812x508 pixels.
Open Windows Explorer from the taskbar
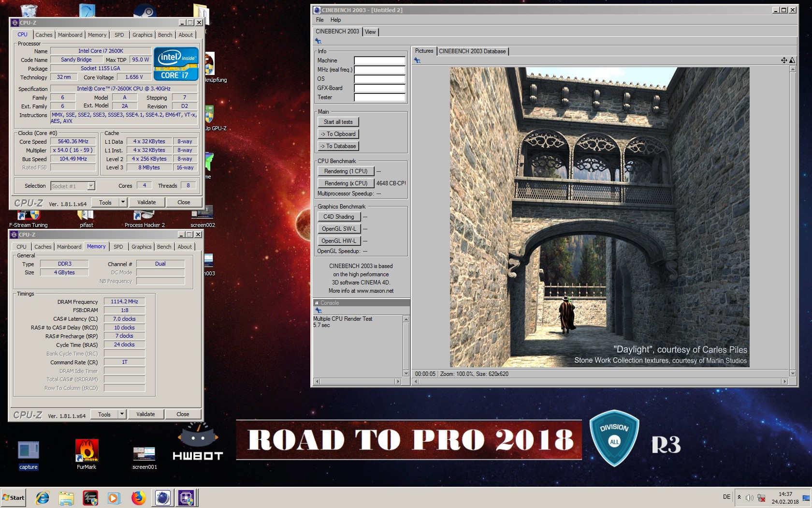66,497
